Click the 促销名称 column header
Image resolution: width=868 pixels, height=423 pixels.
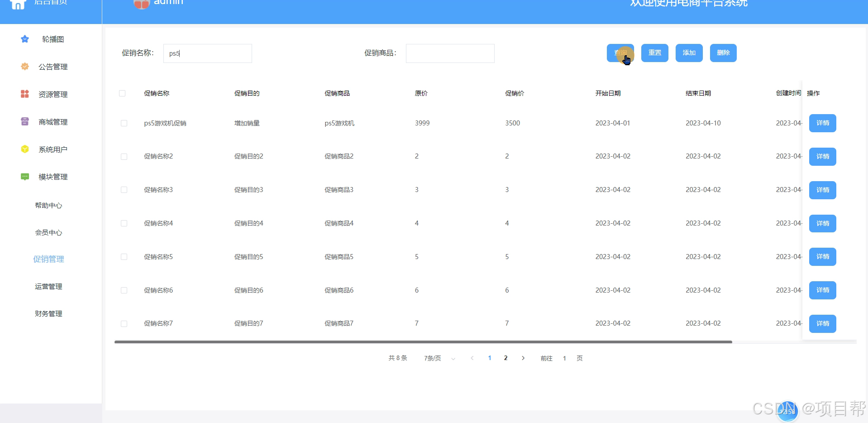pyautogui.click(x=157, y=93)
